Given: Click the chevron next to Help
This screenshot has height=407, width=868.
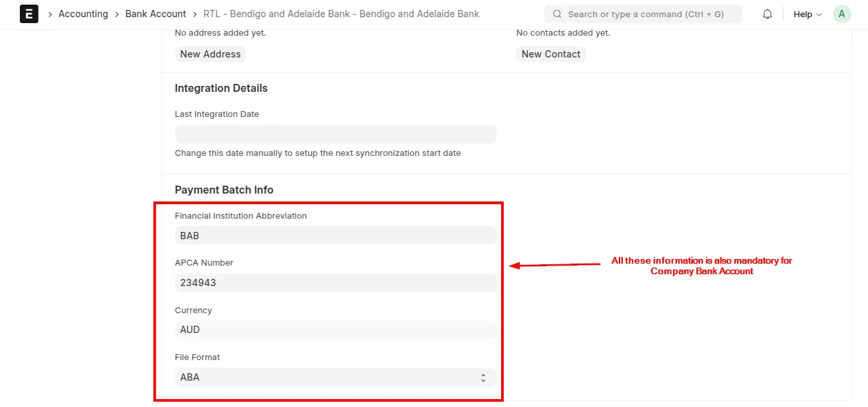Looking at the screenshot, I should pyautogui.click(x=819, y=15).
